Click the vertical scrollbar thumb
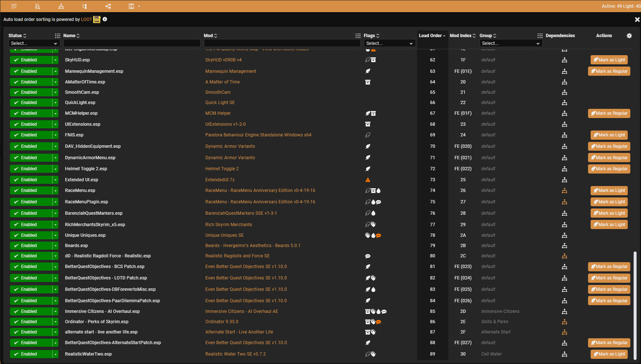The image size is (641, 364). pyautogui.click(x=636, y=304)
